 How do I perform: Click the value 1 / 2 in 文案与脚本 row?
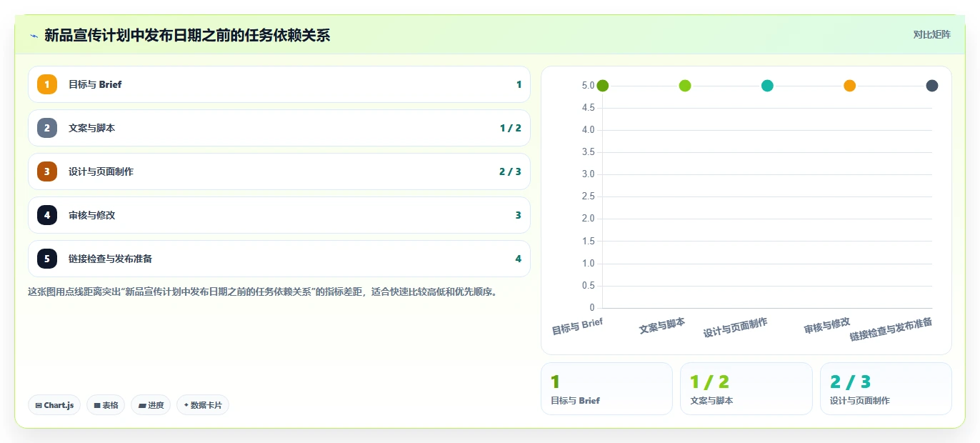511,128
